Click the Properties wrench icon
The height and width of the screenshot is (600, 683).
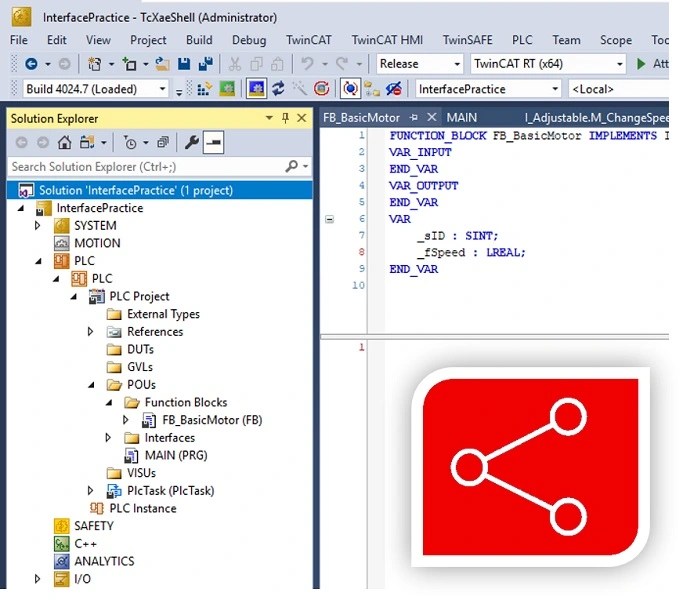tap(192, 142)
